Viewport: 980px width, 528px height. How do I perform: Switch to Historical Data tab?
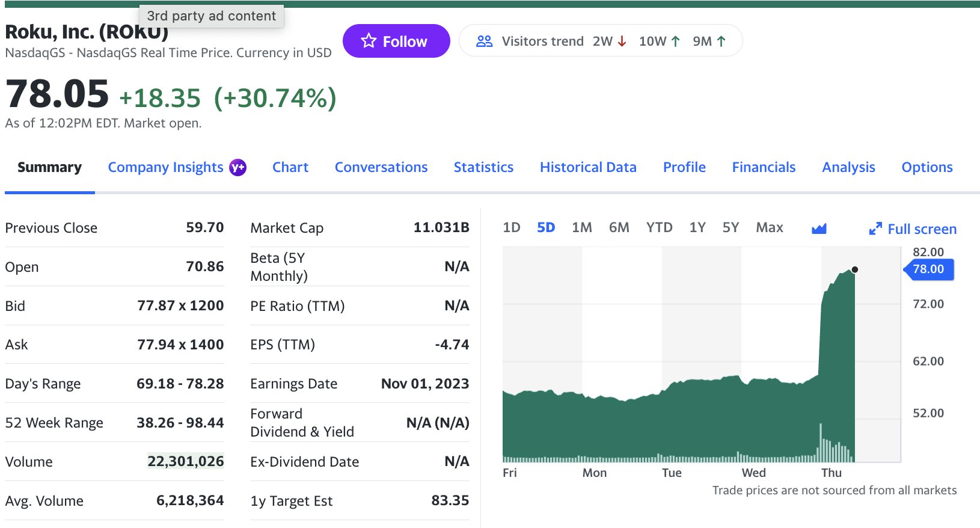588,167
